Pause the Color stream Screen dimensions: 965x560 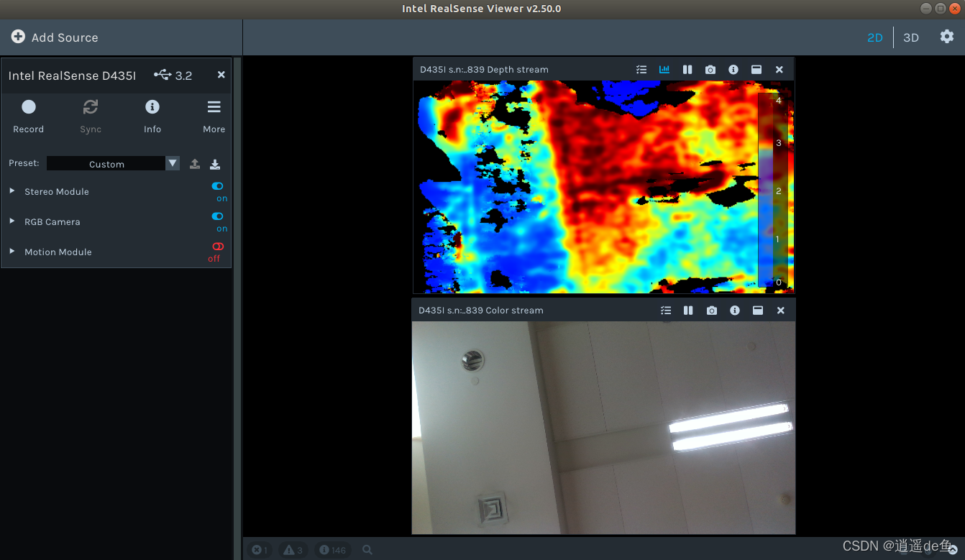pyautogui.click(x=687, y=310)
